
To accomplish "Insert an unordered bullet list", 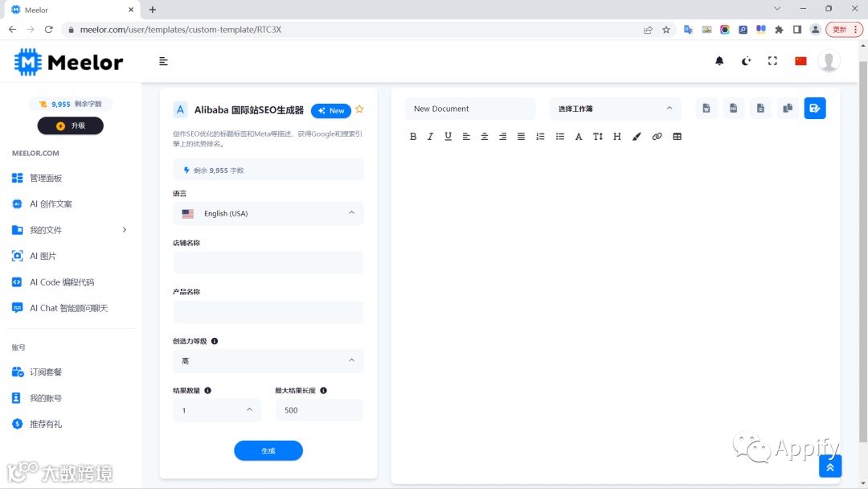I will (x=559, y=136).
